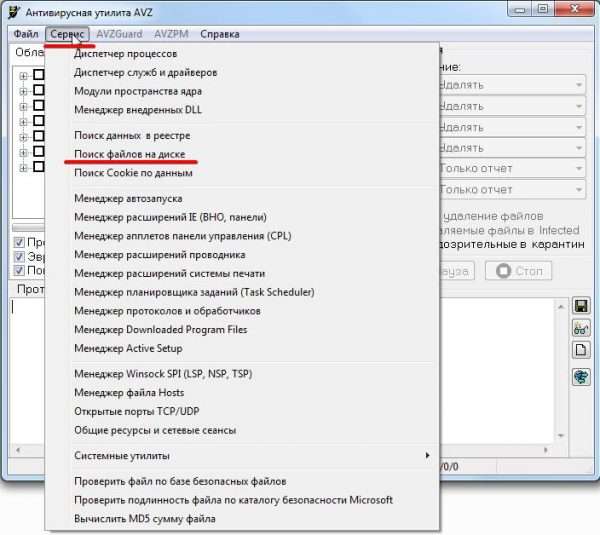Tick the fourth checkbox in the scan tree
600x535 pixels.
coord(39,121)
